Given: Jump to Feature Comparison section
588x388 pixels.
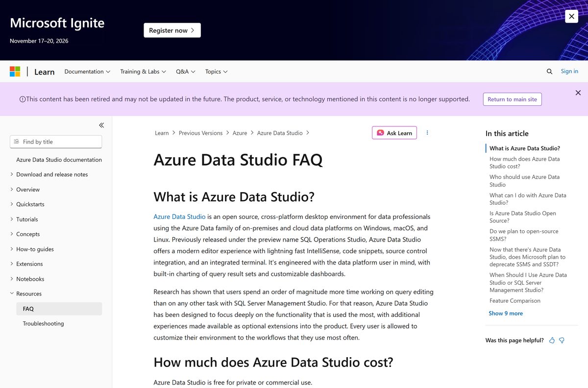Looking at the screenshot, I should coord(515,301).
